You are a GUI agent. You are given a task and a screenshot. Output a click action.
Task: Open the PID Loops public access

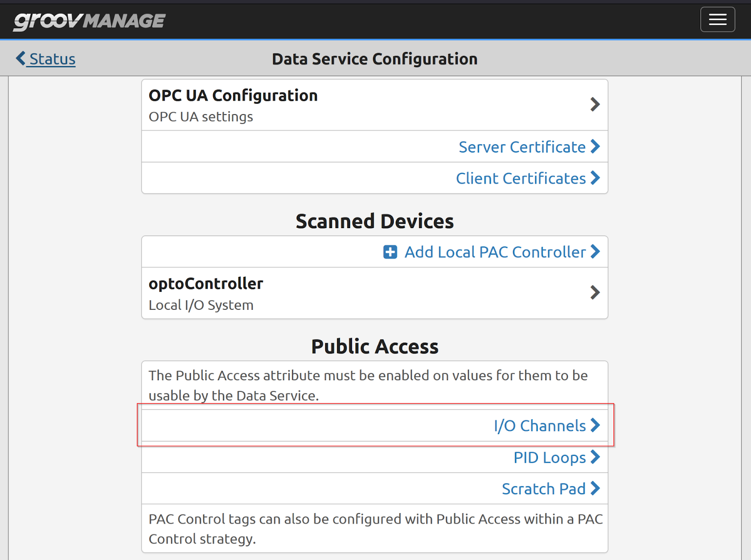(x=550, y=457)
